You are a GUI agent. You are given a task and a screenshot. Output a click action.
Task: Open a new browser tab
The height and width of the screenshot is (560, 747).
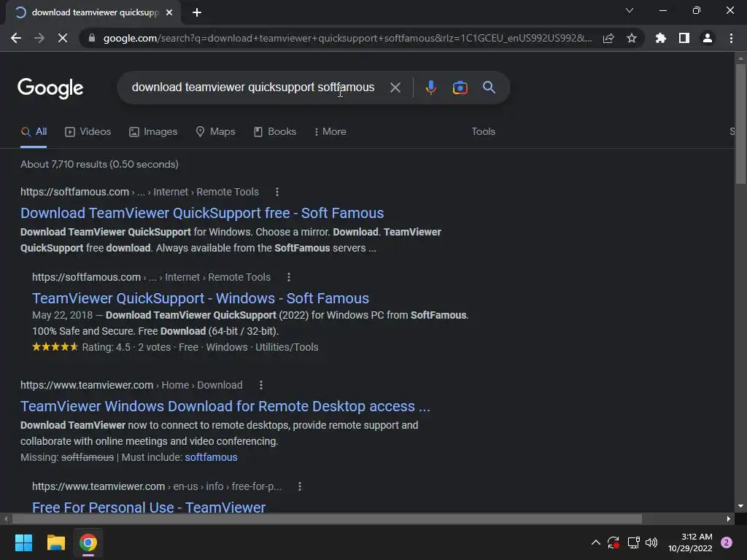[197, 12]
